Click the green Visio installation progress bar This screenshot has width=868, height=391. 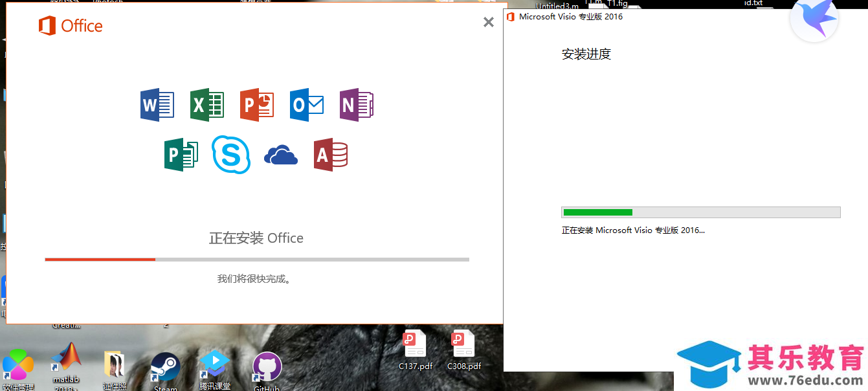pos(701,212)
